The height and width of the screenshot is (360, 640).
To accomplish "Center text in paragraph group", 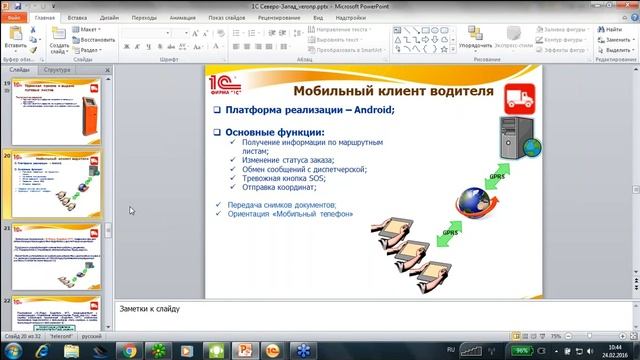I will (x=247, y=47).
